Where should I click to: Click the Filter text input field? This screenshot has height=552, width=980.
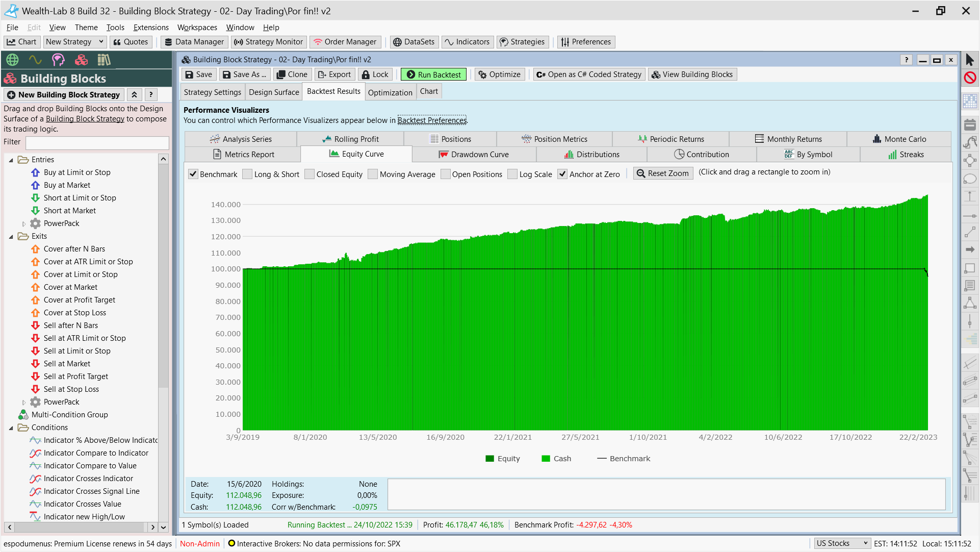97,142
